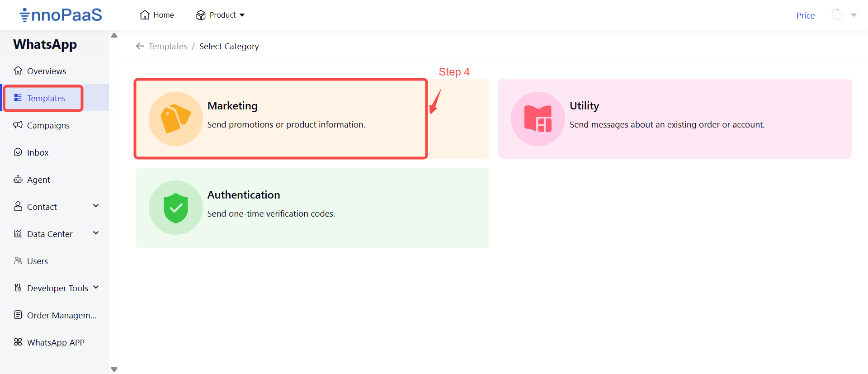This screenshot has height=374, width=868.
Task: Click 'Send one-time verification codes.' text
Action: 271,214
